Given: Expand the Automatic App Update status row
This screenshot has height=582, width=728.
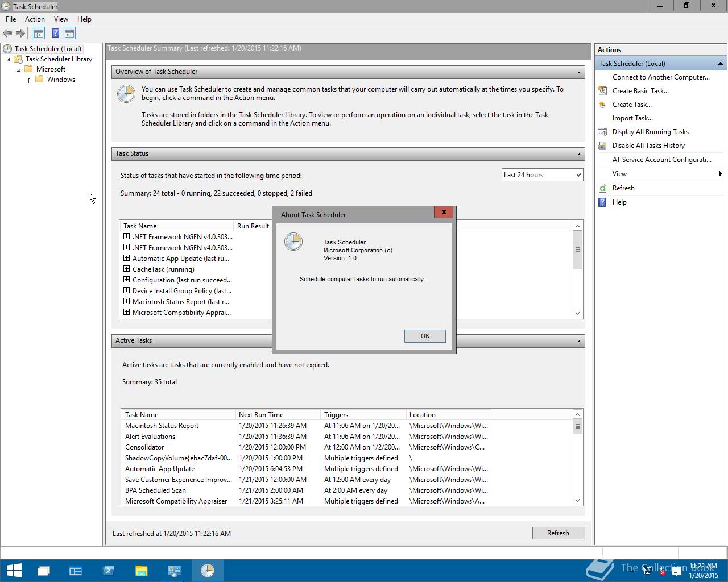Looking at the screenshot, I should click(x=126, y=258).
